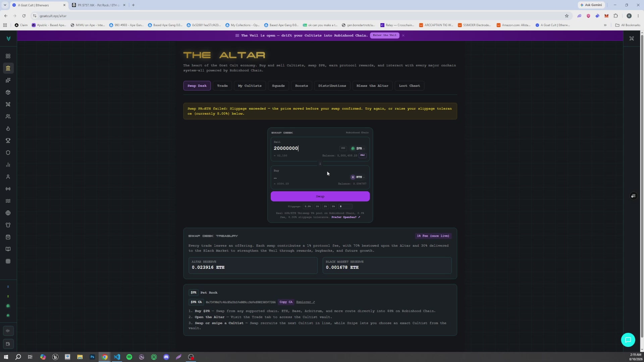
Task: Show more bookmarks via chevron
Action: pos(605,25)
